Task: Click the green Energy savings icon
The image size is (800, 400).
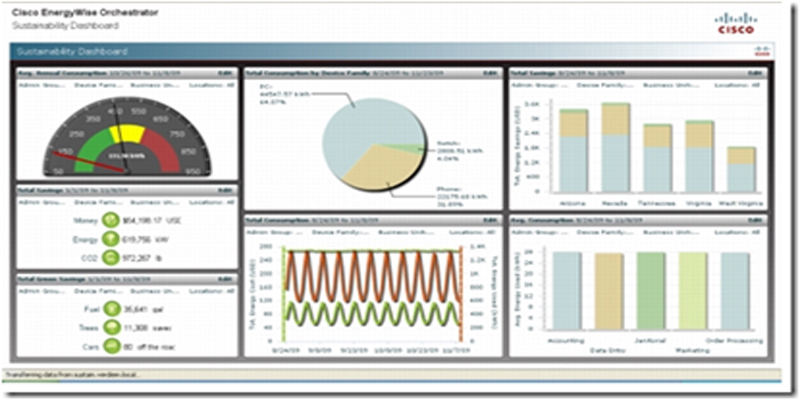Action: tap(110, 239)
